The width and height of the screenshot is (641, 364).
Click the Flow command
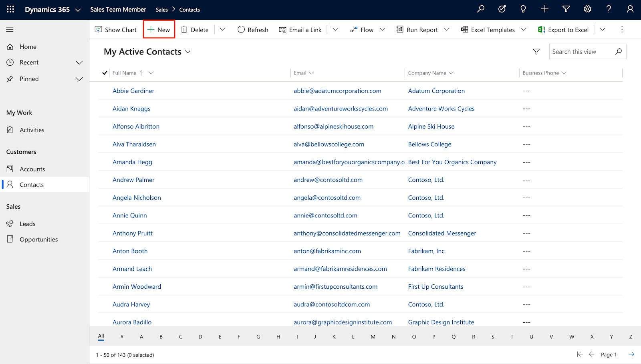pos(362,30)
